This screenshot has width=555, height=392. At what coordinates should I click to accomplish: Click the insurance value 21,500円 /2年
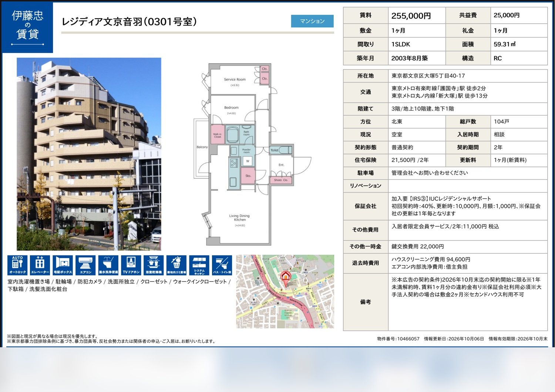tap(410, 160)
